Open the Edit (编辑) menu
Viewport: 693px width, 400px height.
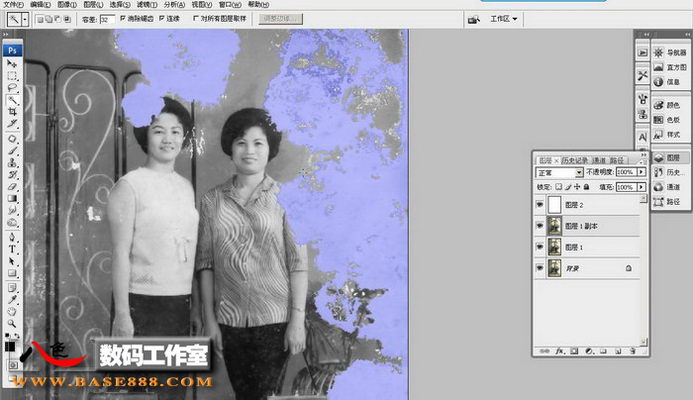click(40, 4)
